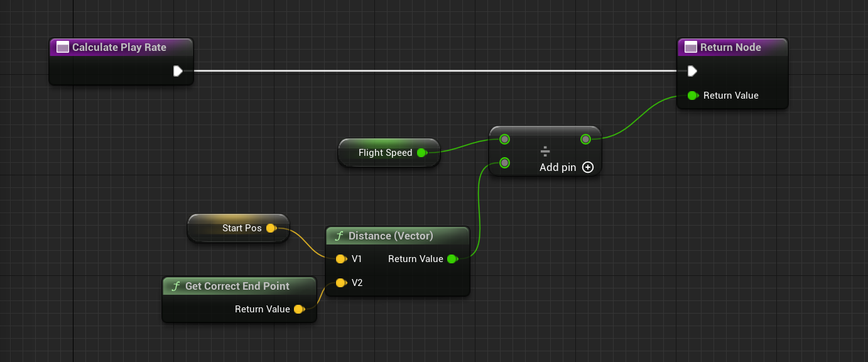868x362 pixels.
Task: Click the Distance node's Return Value output pin
Action: (452, 259)
